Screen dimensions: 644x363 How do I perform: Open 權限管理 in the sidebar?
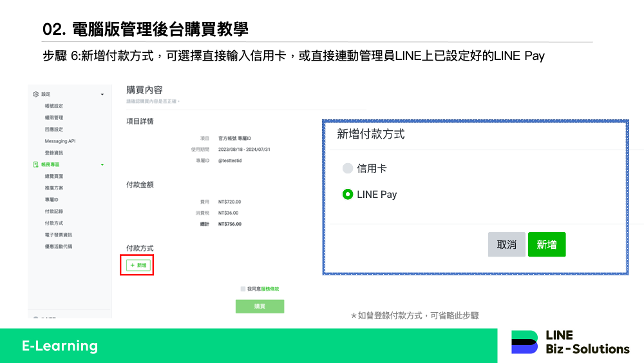tap(54, 117)
